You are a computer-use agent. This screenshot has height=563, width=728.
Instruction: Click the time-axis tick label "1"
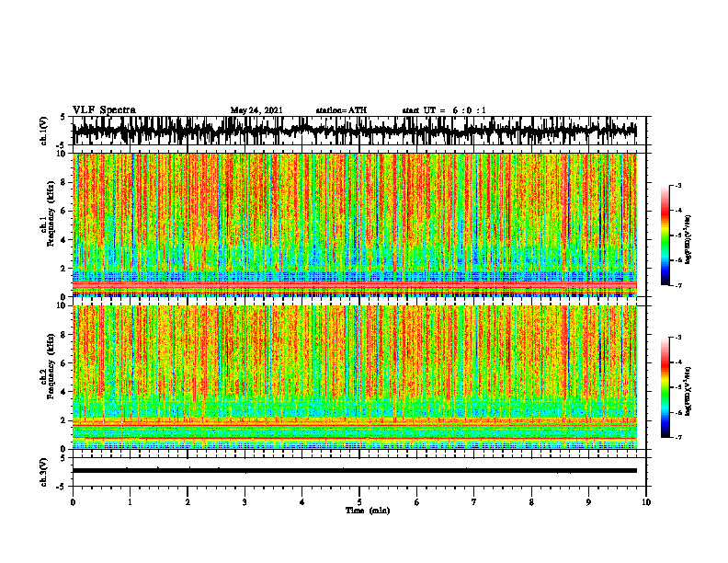point(130,502)
